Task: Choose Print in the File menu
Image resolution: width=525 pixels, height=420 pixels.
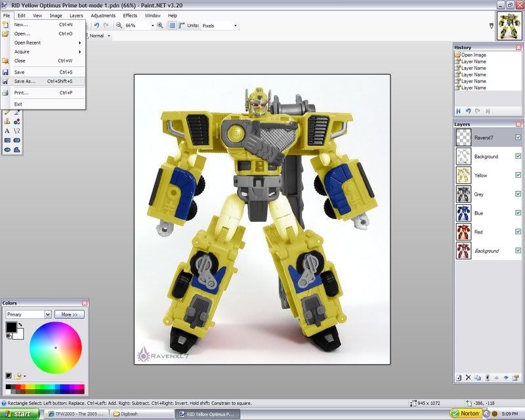Action: (43, 93)
